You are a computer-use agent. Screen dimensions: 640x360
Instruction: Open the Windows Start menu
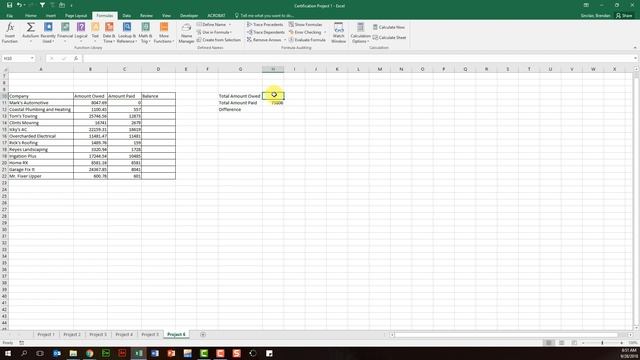[8, 353]
